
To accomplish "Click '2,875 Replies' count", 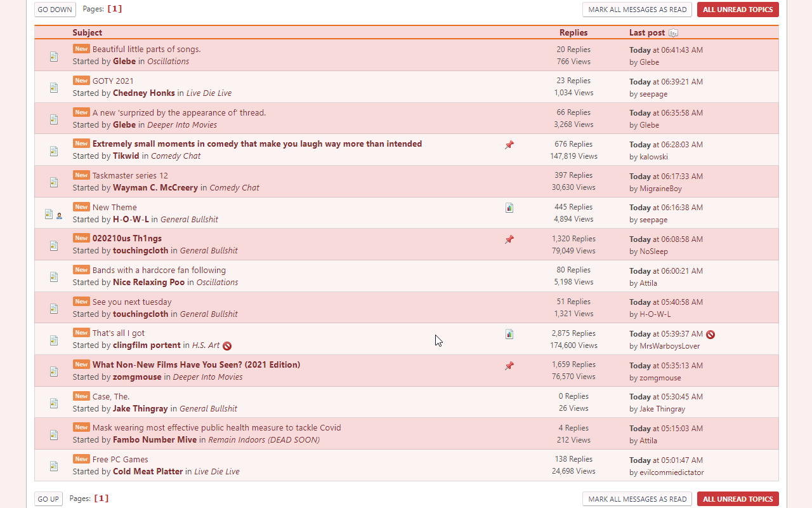I will 573,333.
